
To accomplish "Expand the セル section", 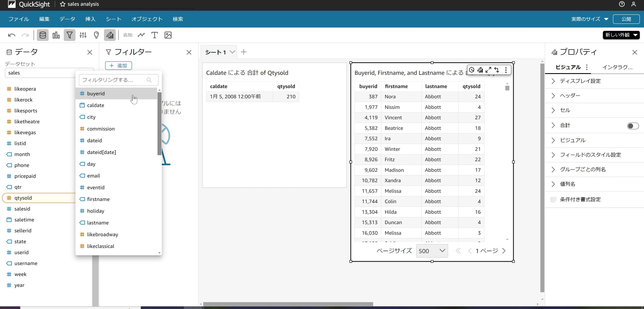I will pos(594,110).
